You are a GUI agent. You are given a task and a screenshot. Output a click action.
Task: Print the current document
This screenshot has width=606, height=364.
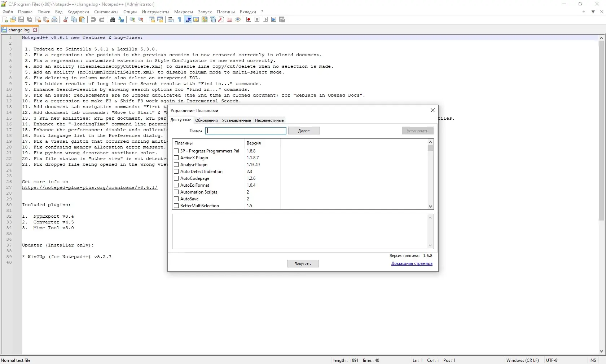point(54,20)
